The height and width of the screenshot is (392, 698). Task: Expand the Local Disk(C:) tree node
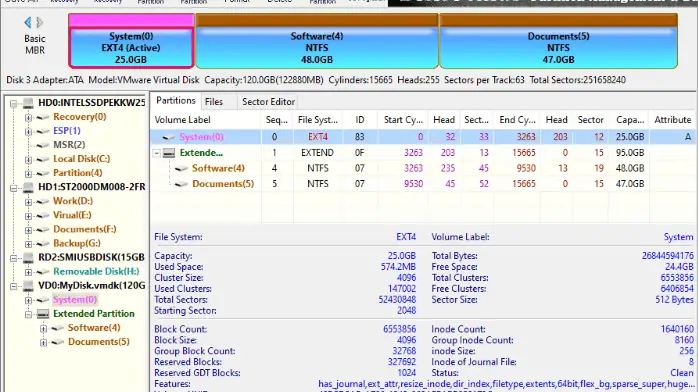tap(28, 159)
